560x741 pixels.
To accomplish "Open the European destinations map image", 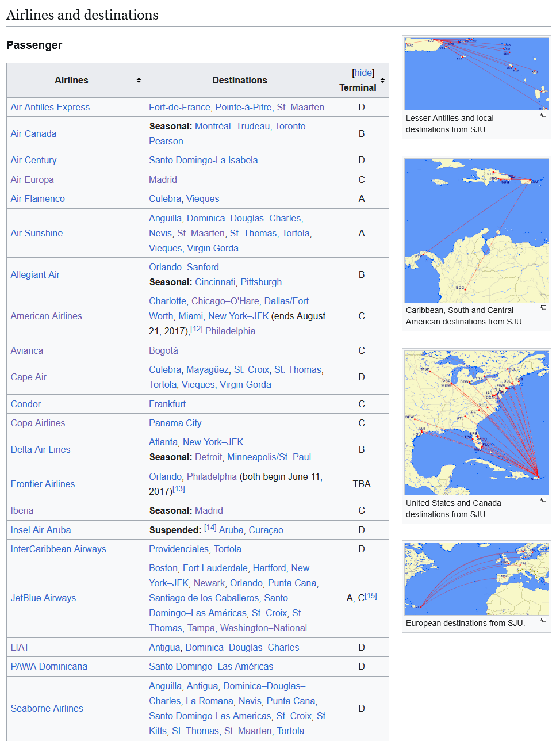I will click(x=476, y=579).
